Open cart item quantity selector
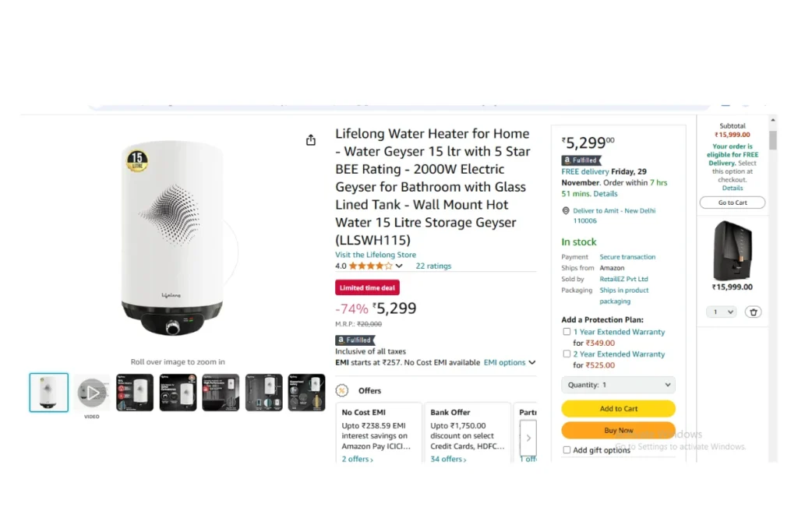 pos(721,312)
